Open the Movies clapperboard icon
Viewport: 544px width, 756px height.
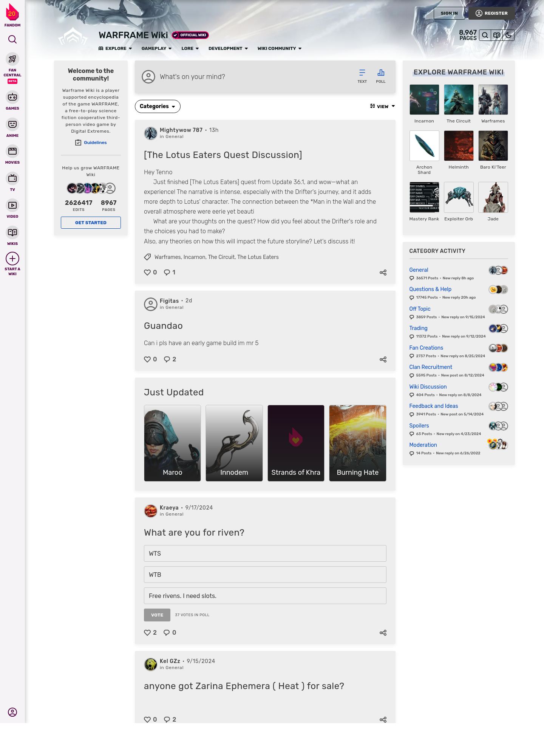tap(12, 151)
